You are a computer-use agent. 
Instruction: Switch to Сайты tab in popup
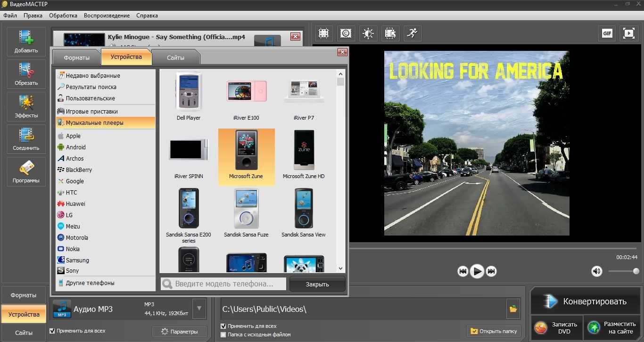175,57
